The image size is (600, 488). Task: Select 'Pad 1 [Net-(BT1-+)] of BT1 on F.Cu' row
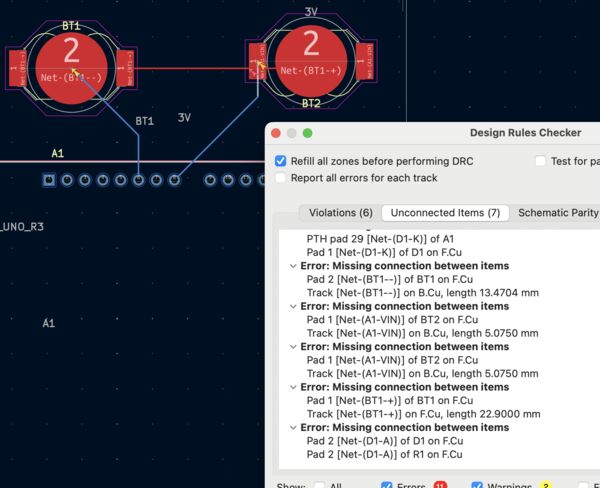[x=390, y=401]
